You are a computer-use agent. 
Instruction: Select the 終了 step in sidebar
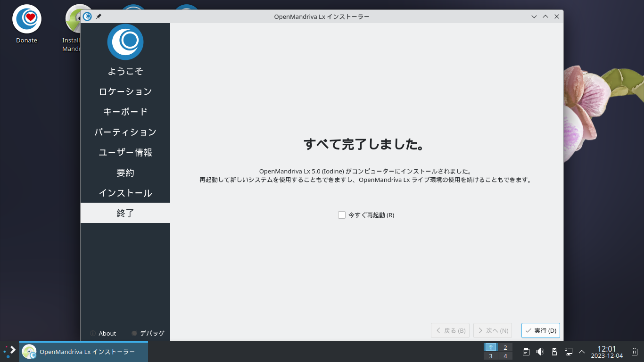tap(125, 213)
